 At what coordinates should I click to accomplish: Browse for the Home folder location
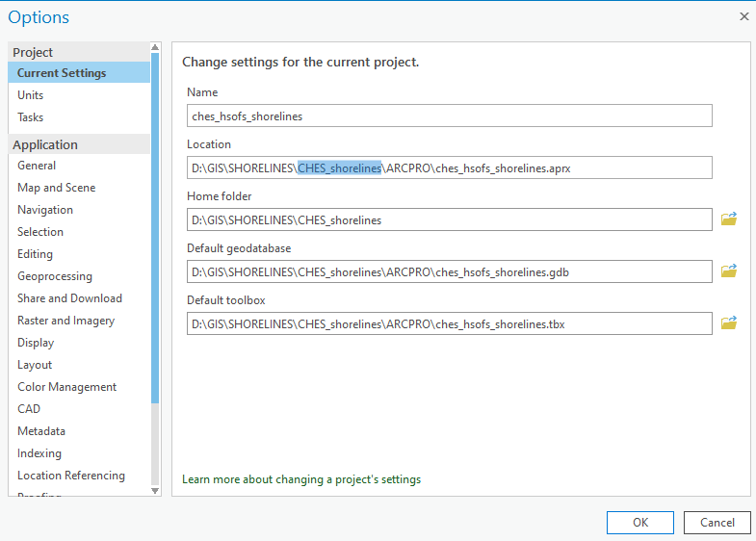[729, 219]
